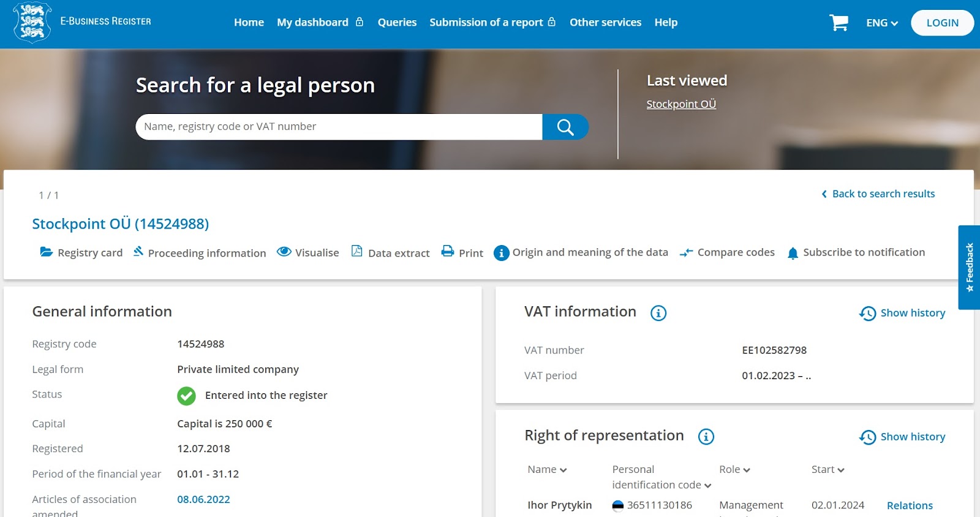Open Submission of a report menu
Image resolution: width=980 pixels, height=517 pixels.
[486, 22]
